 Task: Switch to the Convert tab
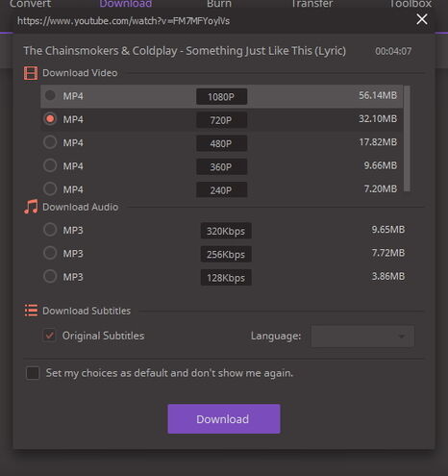pyautogui.click(x=31, y=4)
